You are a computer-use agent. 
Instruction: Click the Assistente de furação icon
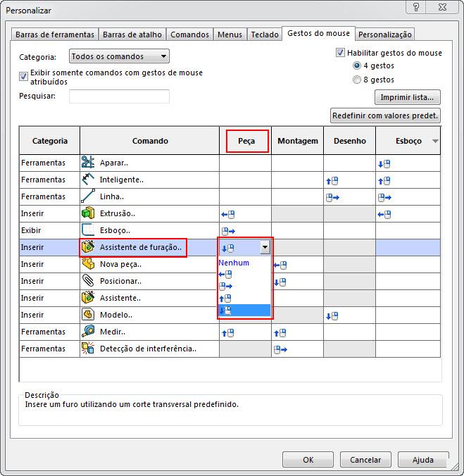pyautogui.click(x=88, y=247)
